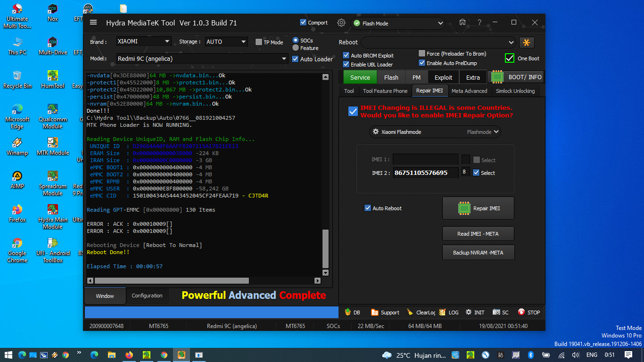Open the settings gear in Hydra title bar
Image resolution: width=644 pixels, height=362 pixels.
coord(341,23)
